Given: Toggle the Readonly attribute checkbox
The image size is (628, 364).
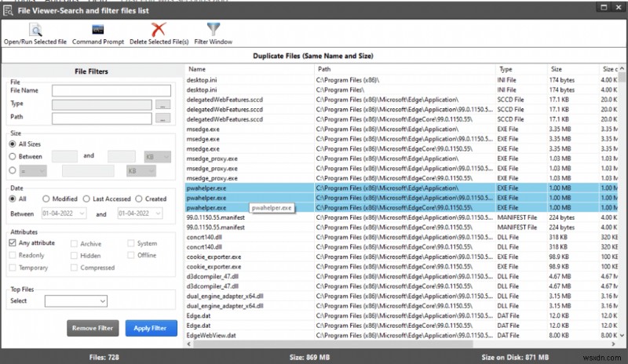Looking at the screenshot, I should (x=13, y=255).
